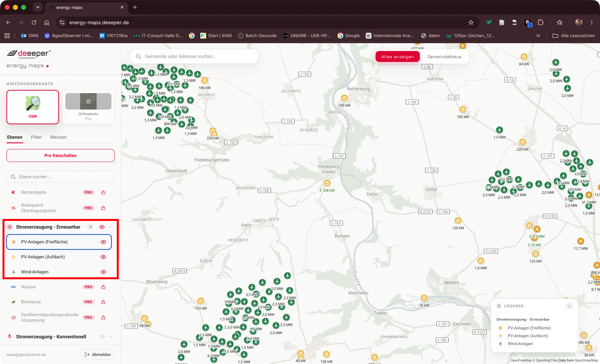
Task: Click the rooftop PV marker labeled 120 kW near Döblitz
Action: point(458,221)
